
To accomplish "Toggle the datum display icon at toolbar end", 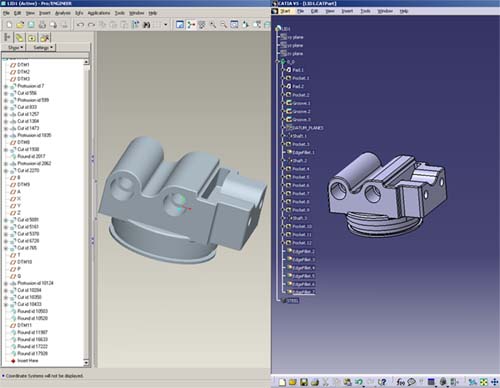I will 267,25.
